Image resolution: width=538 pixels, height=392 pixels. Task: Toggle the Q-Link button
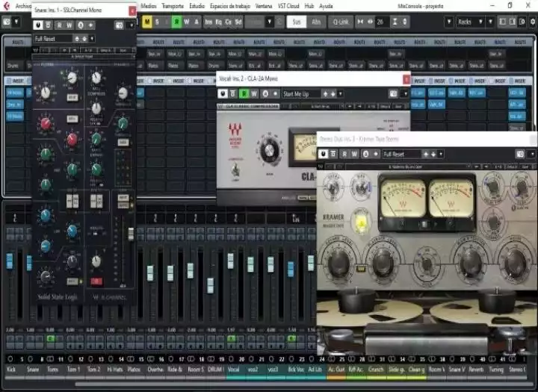point(341,22)
